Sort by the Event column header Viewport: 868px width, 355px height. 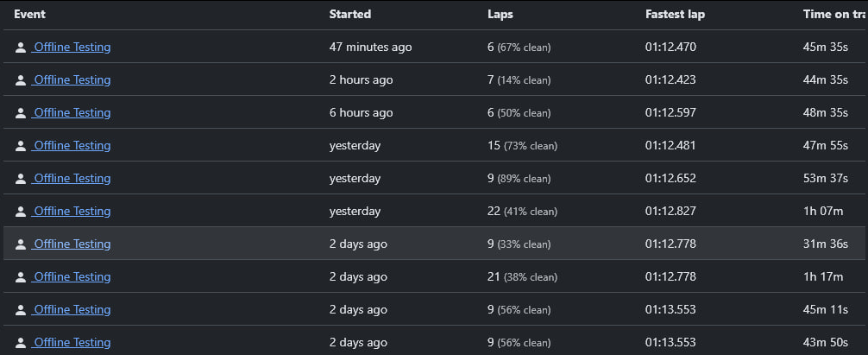coord(30,15)
